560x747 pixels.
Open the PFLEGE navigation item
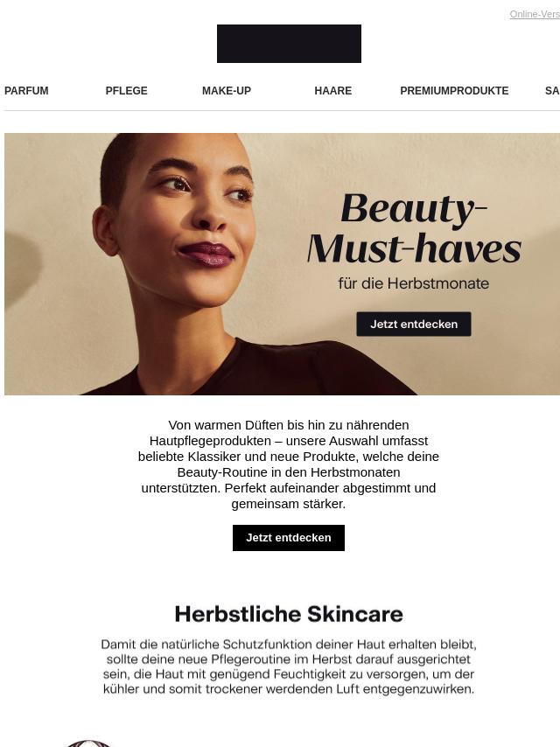tap(126, 90)
